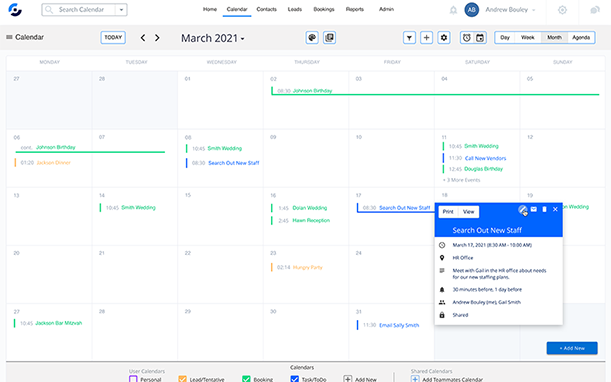The width and height of the screenshot is (611, 382).
Task: Open calendar settings gear icon
Action: (x=444, y=38)
